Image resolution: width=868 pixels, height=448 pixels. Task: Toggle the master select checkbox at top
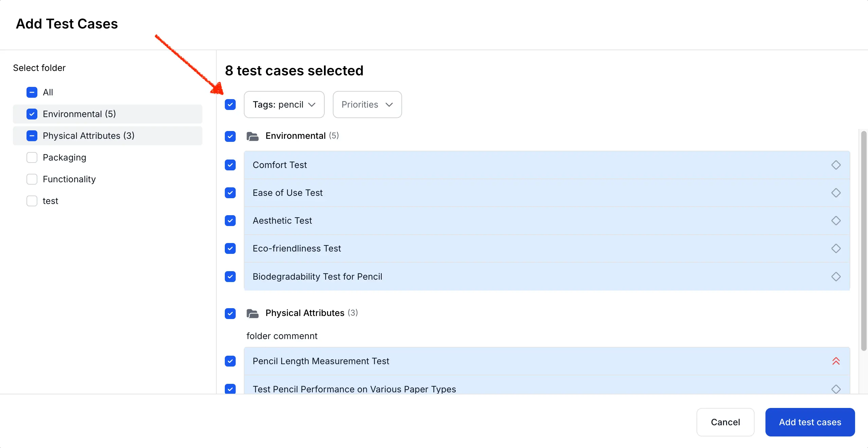(x=231, y=104)
